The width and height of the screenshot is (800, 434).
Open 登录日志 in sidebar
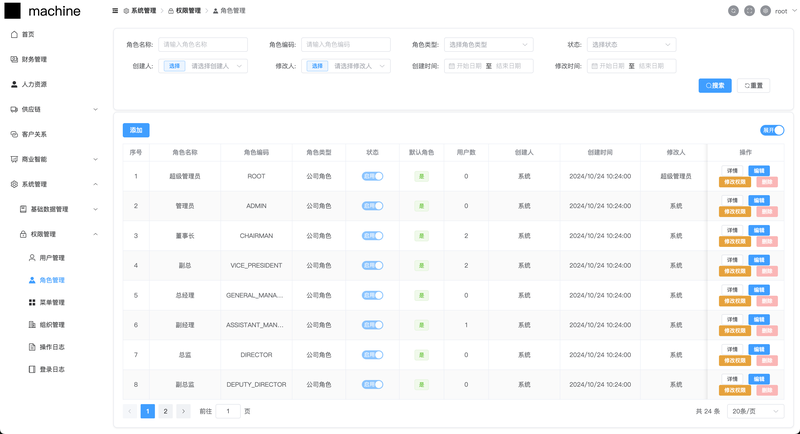coord(52,369)
